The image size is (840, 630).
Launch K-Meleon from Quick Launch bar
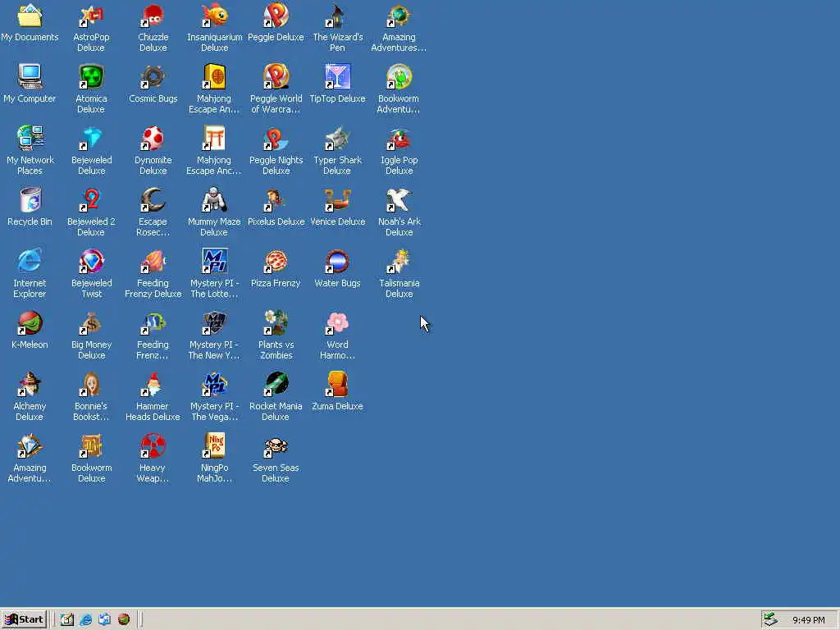tap(124, 619)
